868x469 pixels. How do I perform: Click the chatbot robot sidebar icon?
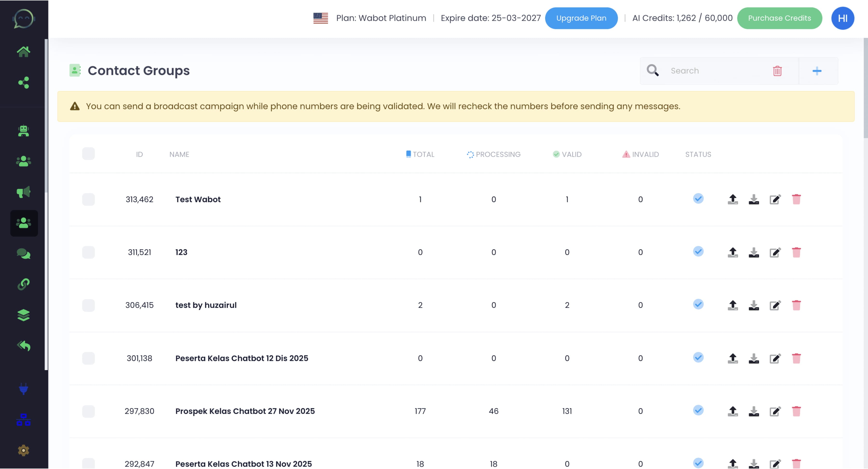[x=23, y=131]
